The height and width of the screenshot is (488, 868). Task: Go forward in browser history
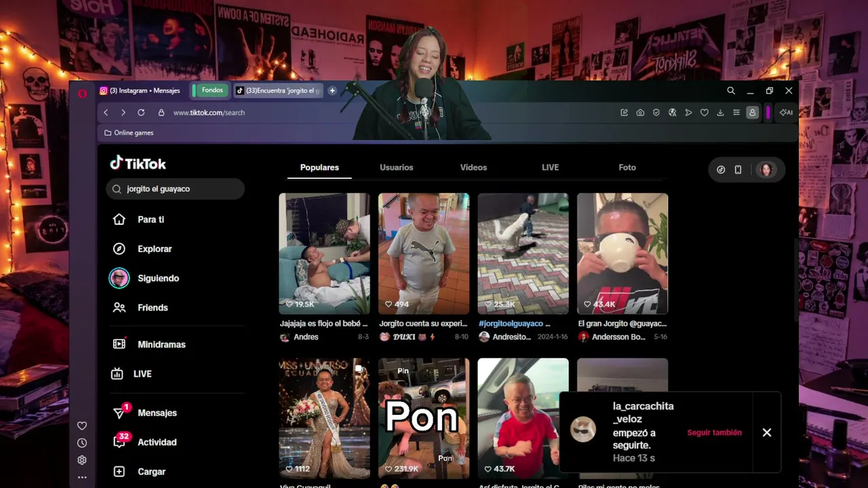click(123, 113)
